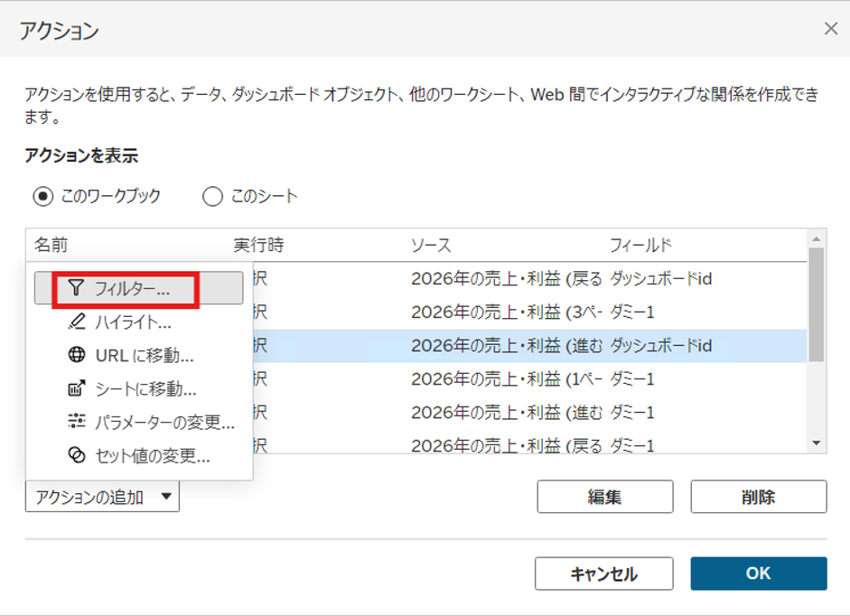Image resolution: width=850 pixels, height=616 pixels.
Task: Click the 実行時 column header
Action: pyautogui.click(x=258, y=245)
